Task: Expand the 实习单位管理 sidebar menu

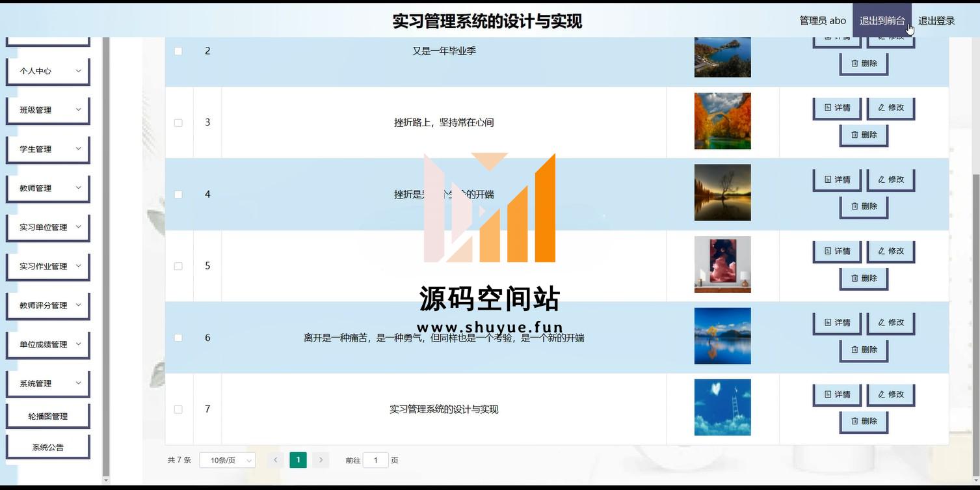Action: pyautogui.click(x=48, y=227)
